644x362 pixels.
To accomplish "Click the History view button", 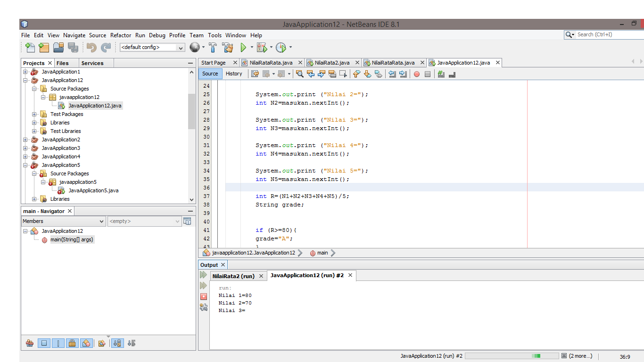I will 234,74.
